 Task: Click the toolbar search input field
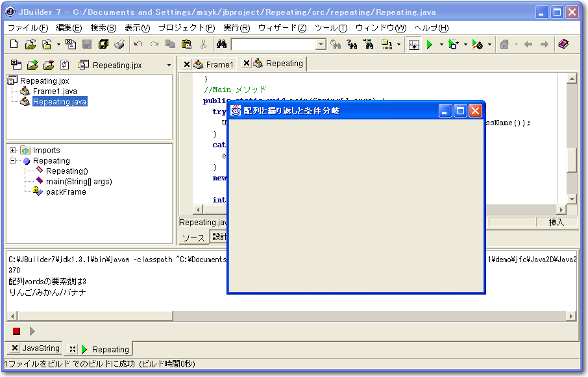[273, 45]
